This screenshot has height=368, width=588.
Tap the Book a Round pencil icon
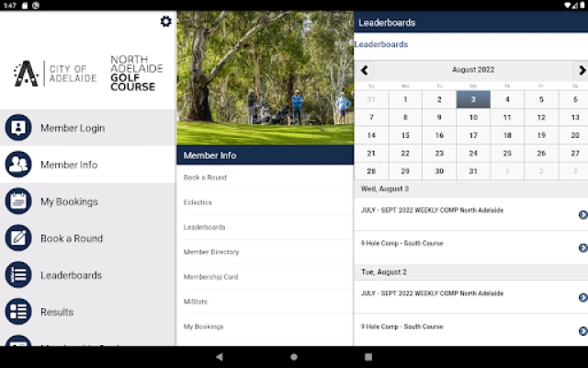pos(18,238)
